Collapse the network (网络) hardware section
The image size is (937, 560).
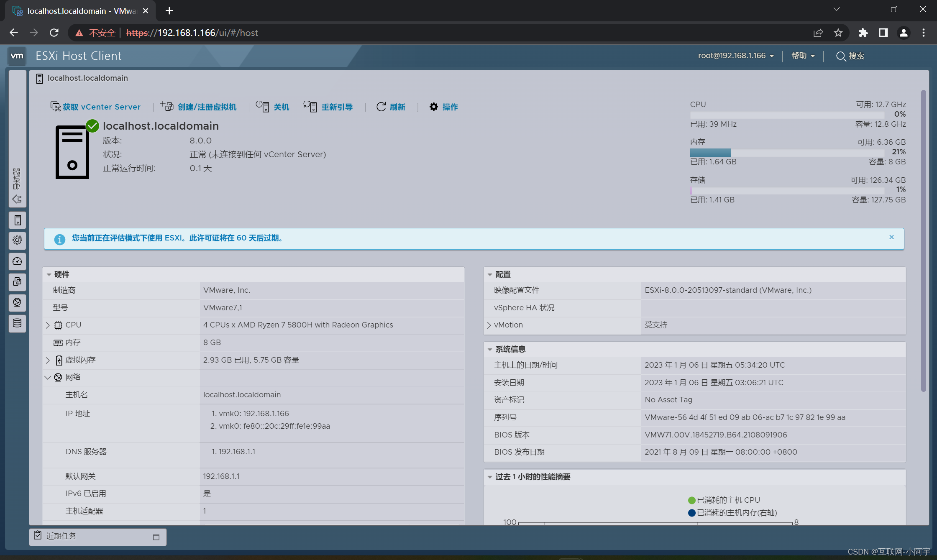(x=48, y=377)
